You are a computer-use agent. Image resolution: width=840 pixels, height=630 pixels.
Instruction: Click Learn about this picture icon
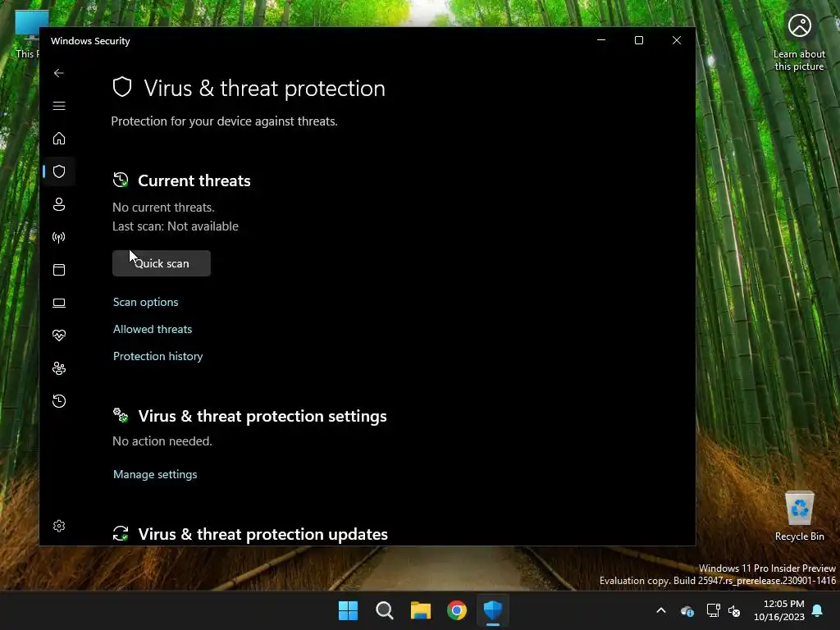pyautogui.click(x=799, y=42)
